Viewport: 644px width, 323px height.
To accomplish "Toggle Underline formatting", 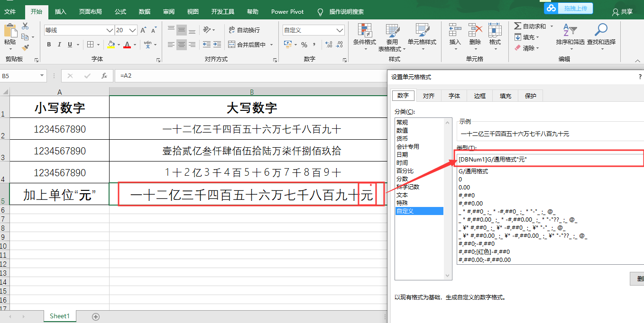I will coord(70,45).
